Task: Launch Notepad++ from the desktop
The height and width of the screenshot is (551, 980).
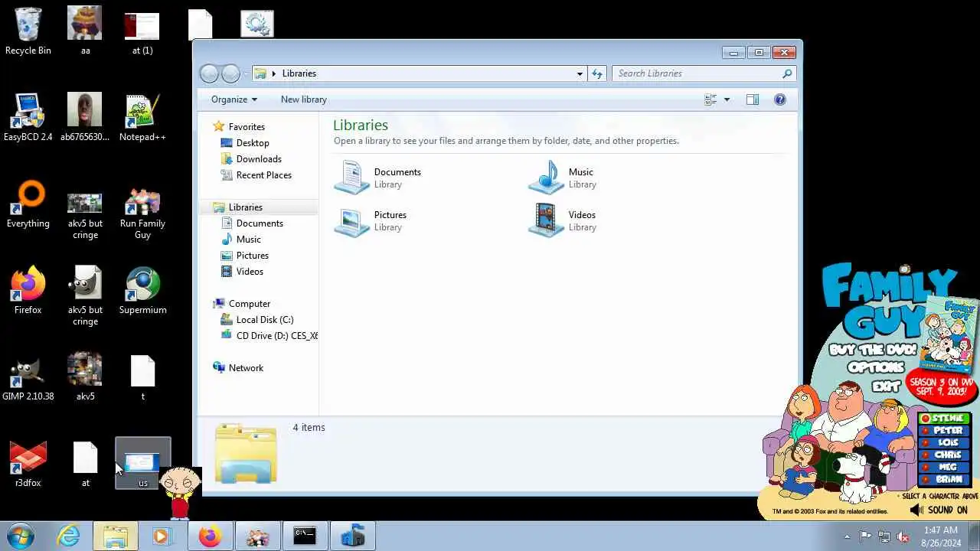Action: (x=142, y=117)
